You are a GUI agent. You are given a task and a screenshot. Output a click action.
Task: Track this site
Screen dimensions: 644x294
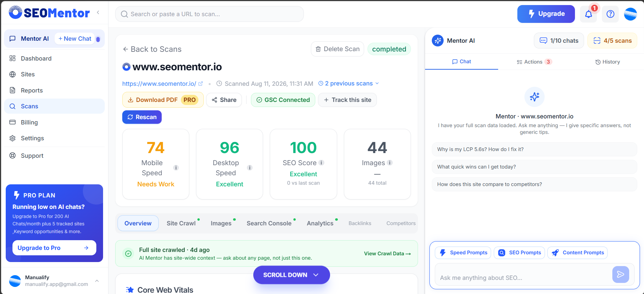pos(347,100)
